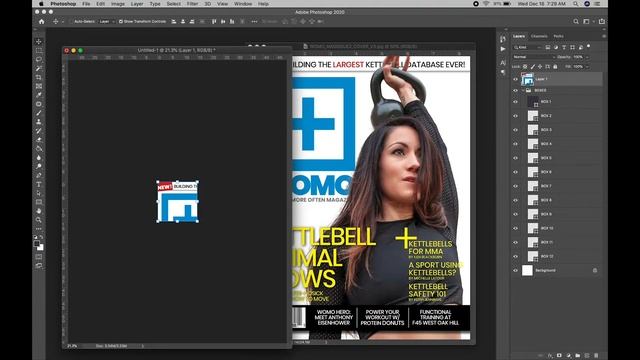The height and width of the screenshot is (360, 640).
Task: Swap foreground and background colors
Action: tap(41, 237)
